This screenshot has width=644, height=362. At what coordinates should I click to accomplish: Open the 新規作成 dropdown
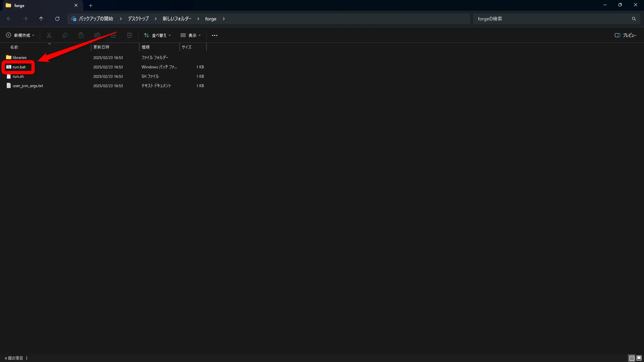click(20, 35)
